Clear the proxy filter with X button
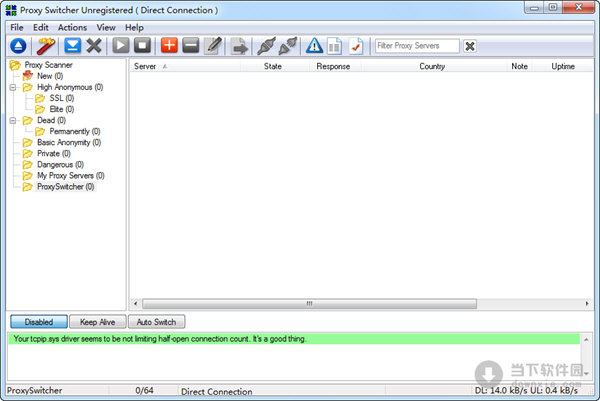 point(470,46)
